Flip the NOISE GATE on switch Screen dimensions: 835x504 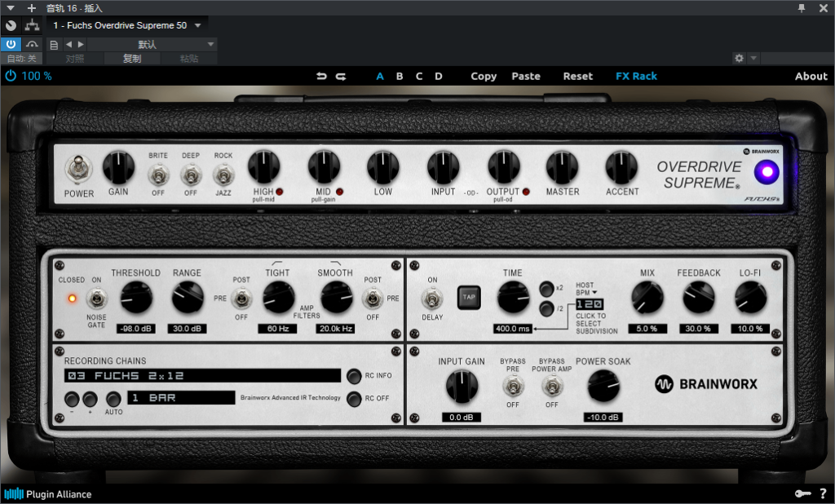(97, 298)
